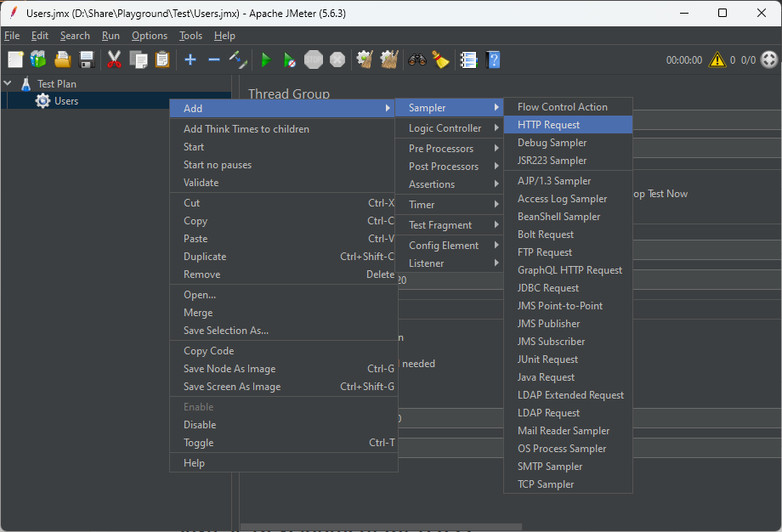Expand the Timer submenu
Image resolution: width=782 pixels, height=532 pixels.
click(x=449, y=205)
